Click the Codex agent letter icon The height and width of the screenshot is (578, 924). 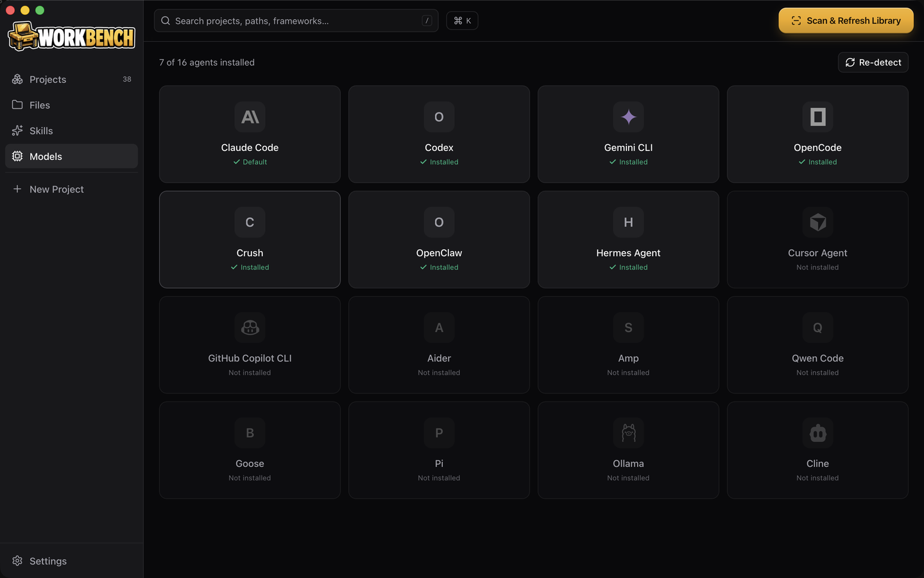(439, 117)
